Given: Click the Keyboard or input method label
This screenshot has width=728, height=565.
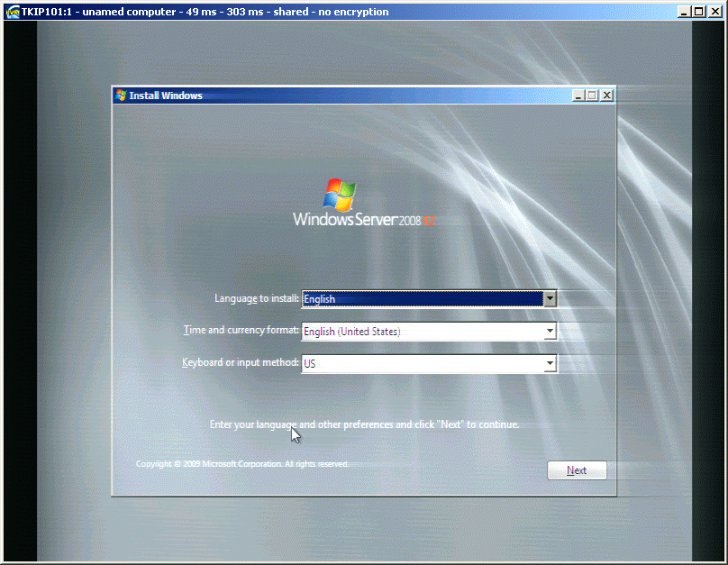Looking at the screenshot, I should tap(240, 362).
